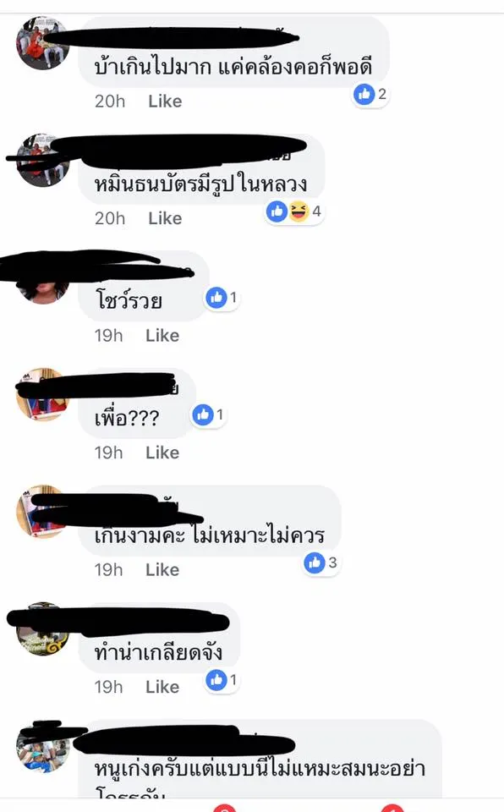Open the first commenter's profile picture
The image size is (504, 812).
point(43,43)
